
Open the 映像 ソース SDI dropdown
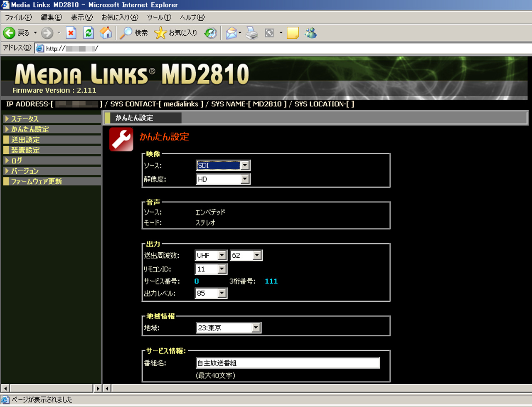[223, 165]
